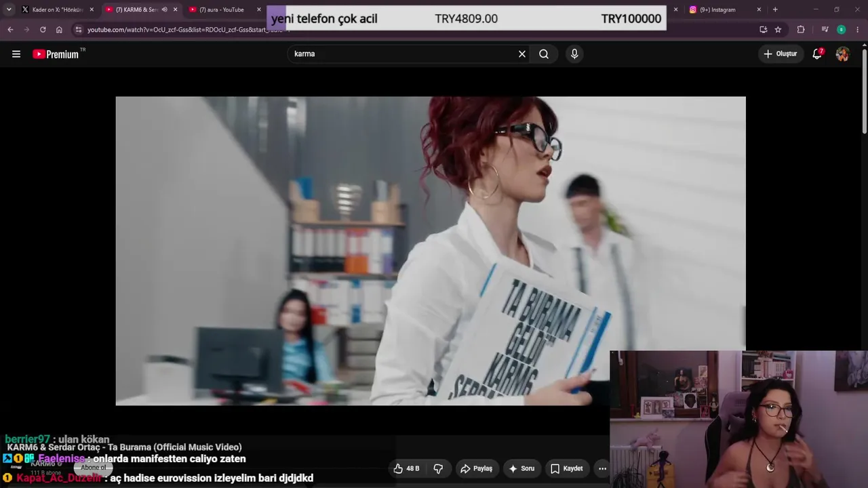This screenshot has height=488, width=868.
Task: Click the video player frame
Action: tap(431, 251)
